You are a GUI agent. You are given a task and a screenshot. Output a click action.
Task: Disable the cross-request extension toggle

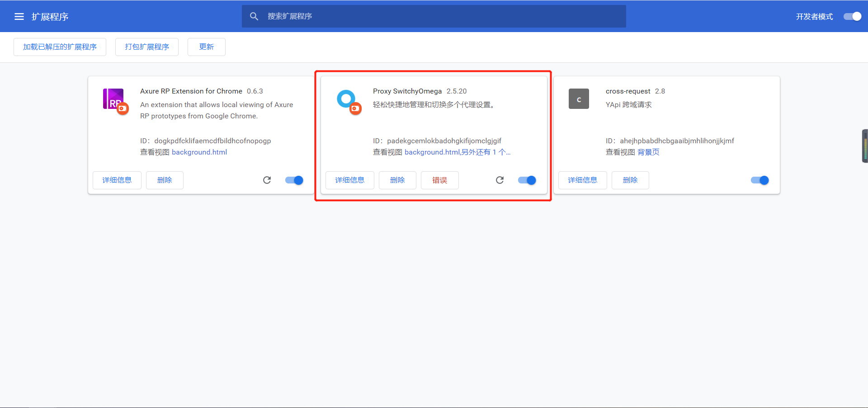tap(759, 180)
